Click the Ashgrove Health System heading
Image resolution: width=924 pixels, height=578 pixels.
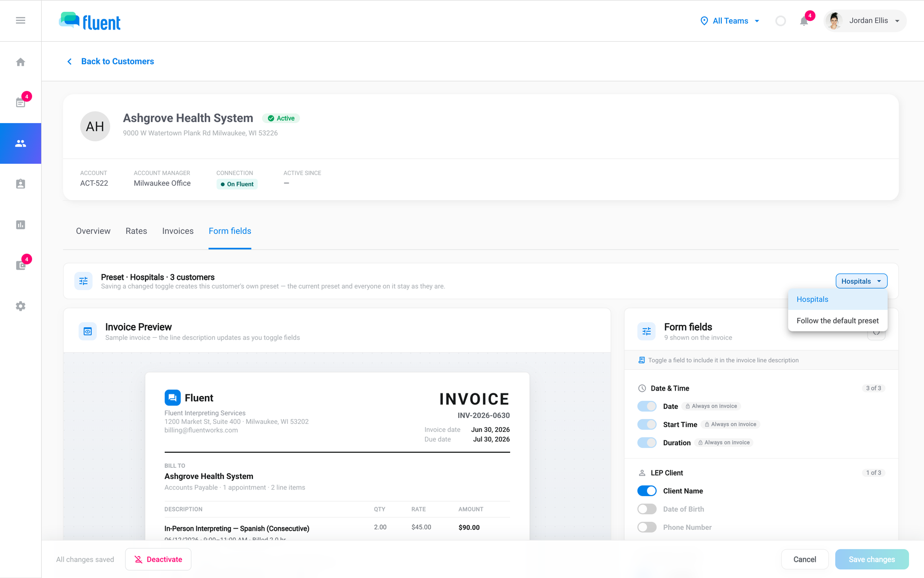188,118
